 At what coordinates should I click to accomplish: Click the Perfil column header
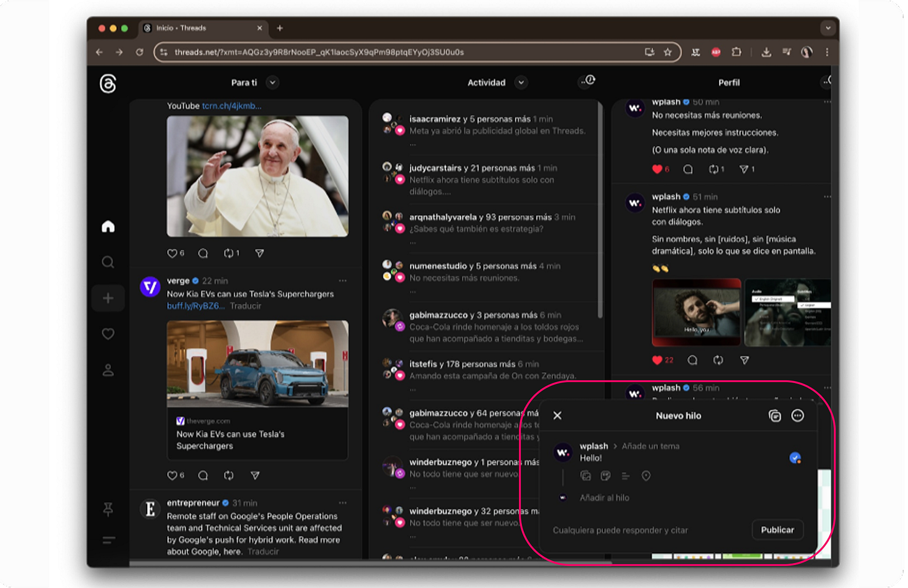(729, 82)
